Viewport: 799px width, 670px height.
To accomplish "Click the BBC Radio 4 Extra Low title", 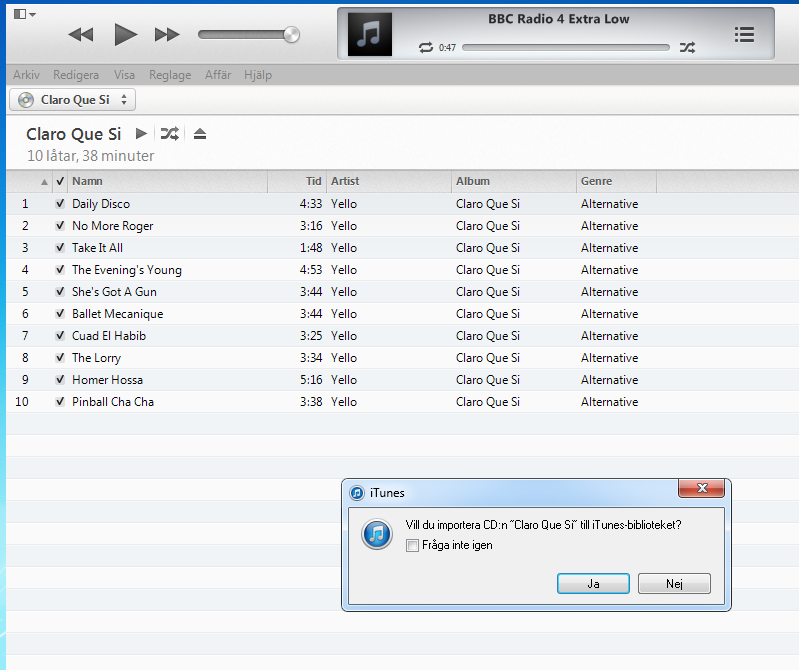I will click(558, 19).
